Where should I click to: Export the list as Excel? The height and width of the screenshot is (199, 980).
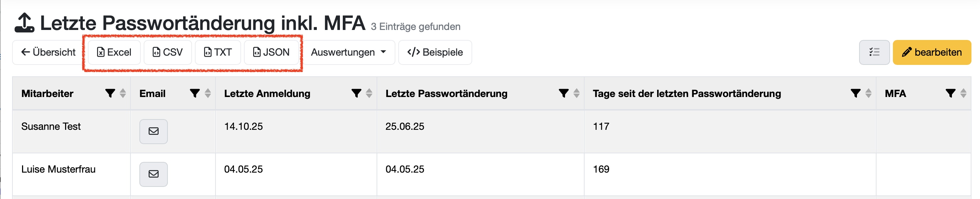click(114, 52)
